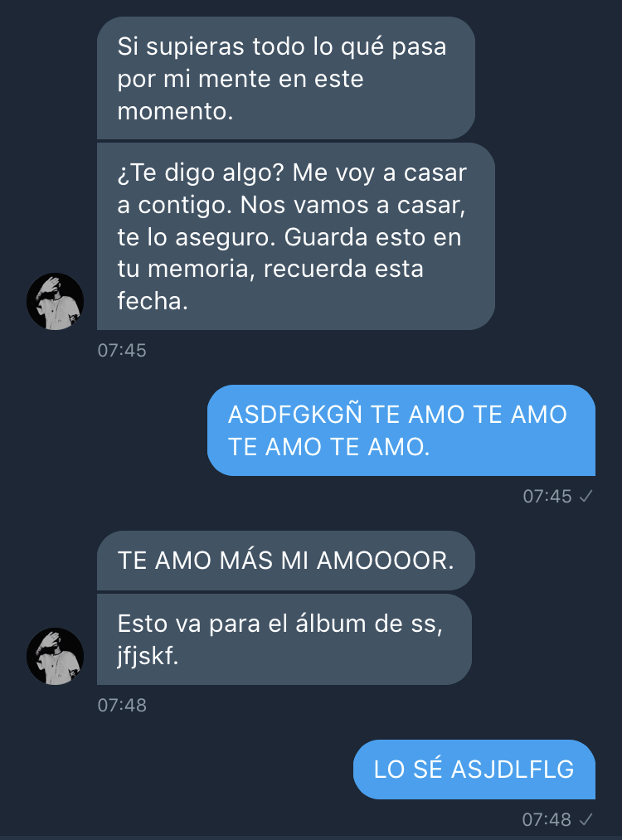Click the sent checkmark next to lower 07:48
This screenshot has height=840, width=622.
click(586, 819)
